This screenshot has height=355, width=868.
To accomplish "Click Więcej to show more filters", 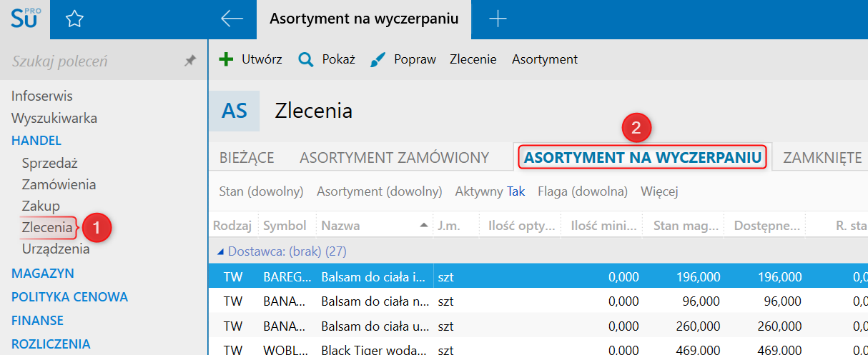I will [x=659, y=191].
